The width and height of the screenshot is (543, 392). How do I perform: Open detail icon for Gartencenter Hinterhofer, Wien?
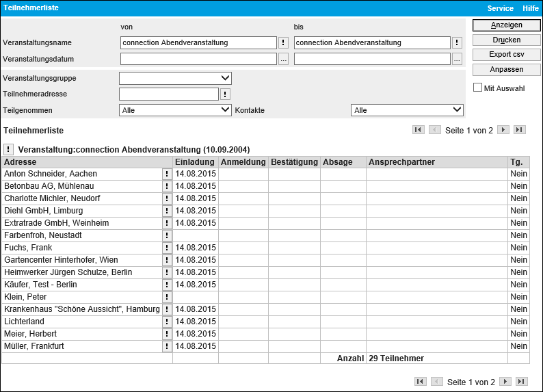point(167,260)
